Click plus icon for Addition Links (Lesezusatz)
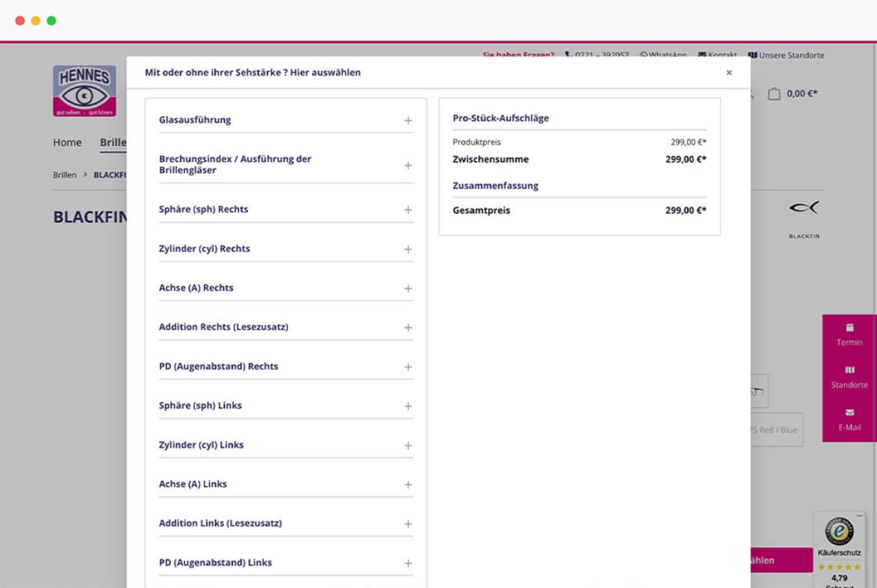Viewport: 877px width, 588px height. pos(408,524)
